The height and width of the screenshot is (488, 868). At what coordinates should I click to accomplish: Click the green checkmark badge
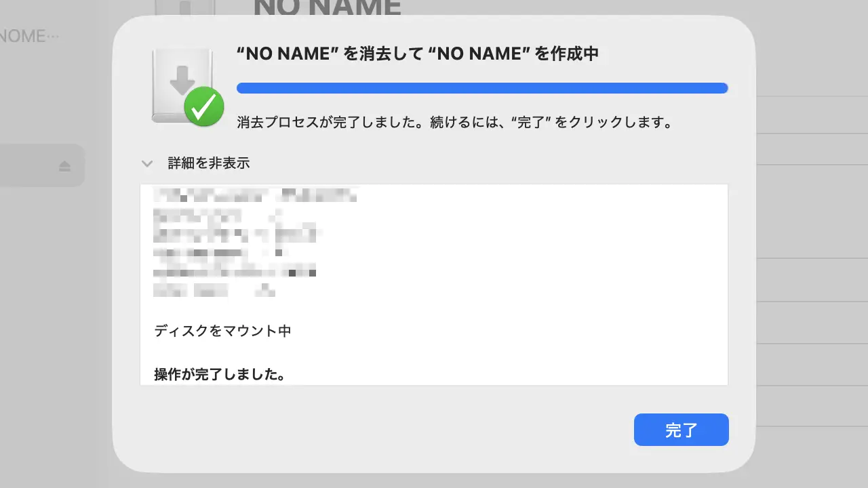click(204, 106)
